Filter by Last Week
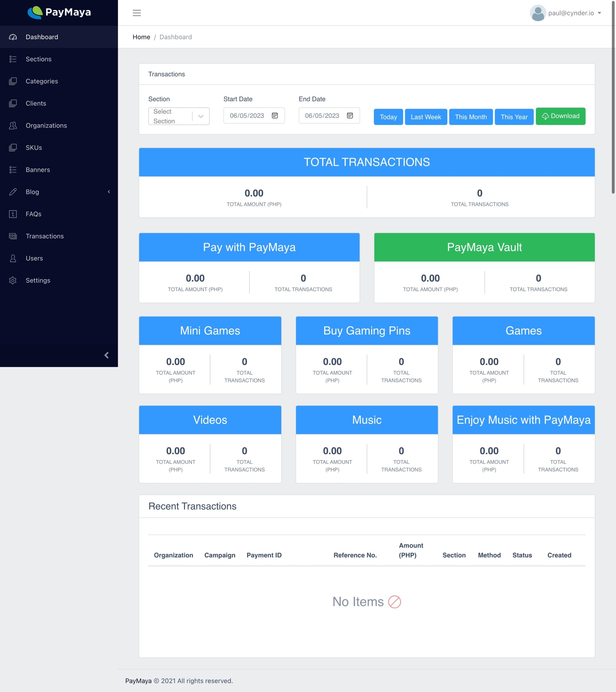 point(426,117)
